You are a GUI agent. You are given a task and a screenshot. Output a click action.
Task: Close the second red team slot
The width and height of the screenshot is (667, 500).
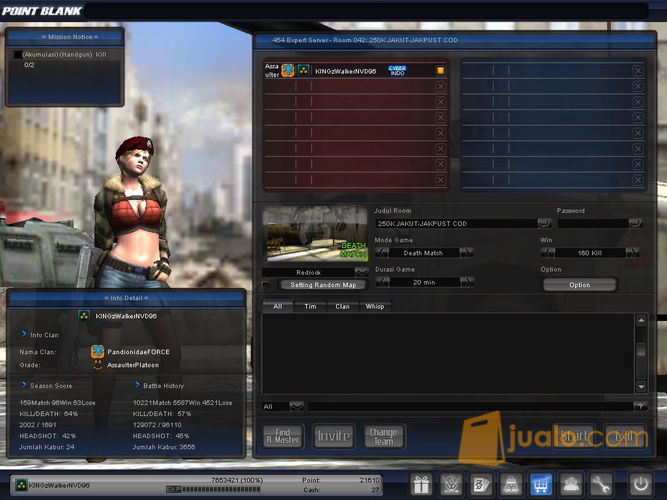tap(441, 86)
